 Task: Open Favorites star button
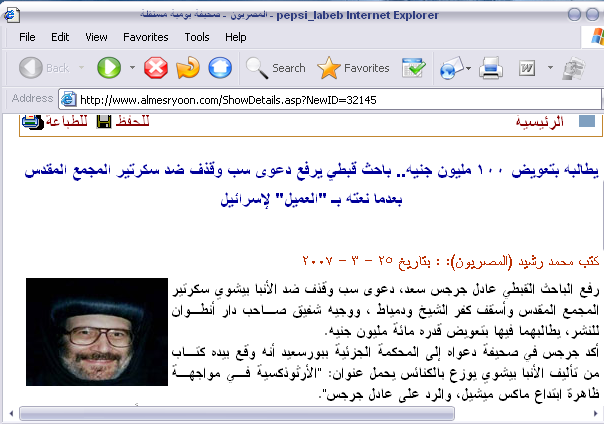[x=329, y=68]
